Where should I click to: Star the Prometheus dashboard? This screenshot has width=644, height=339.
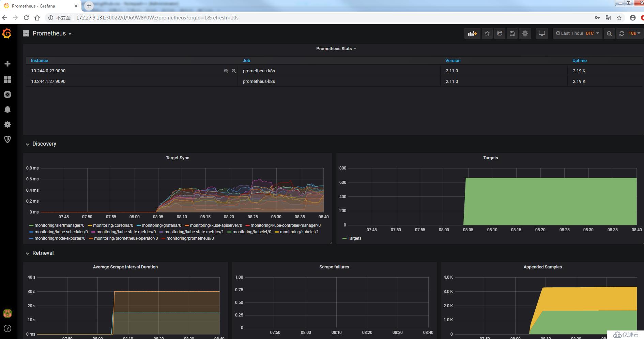coord(487,33)
